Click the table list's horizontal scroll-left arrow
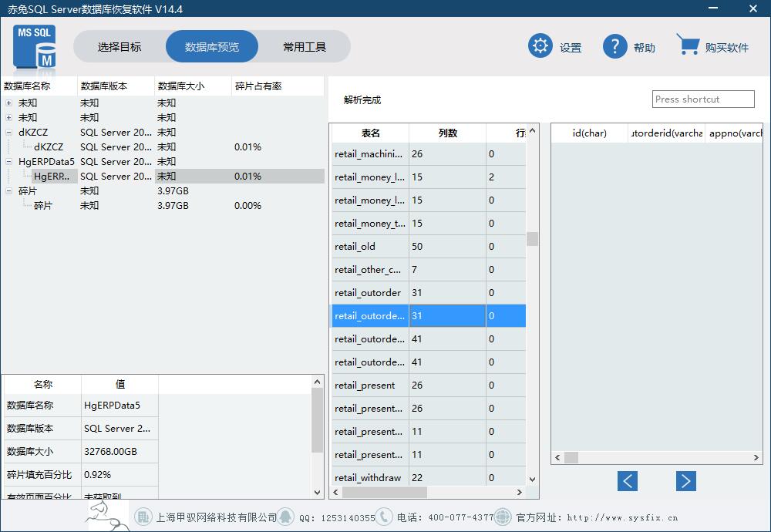The width and height of the screenshot is (771, 532). pyautogui.click(x=336, y=492)
